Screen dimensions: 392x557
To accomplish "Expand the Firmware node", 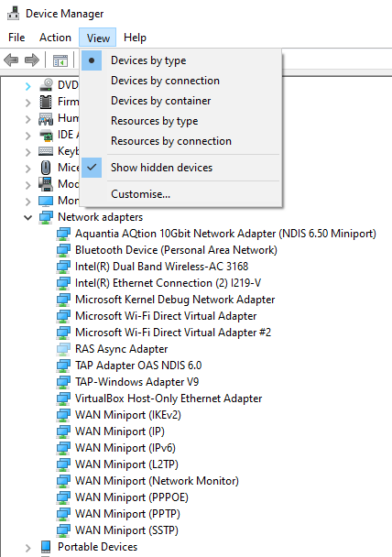I will coord(28,103).
